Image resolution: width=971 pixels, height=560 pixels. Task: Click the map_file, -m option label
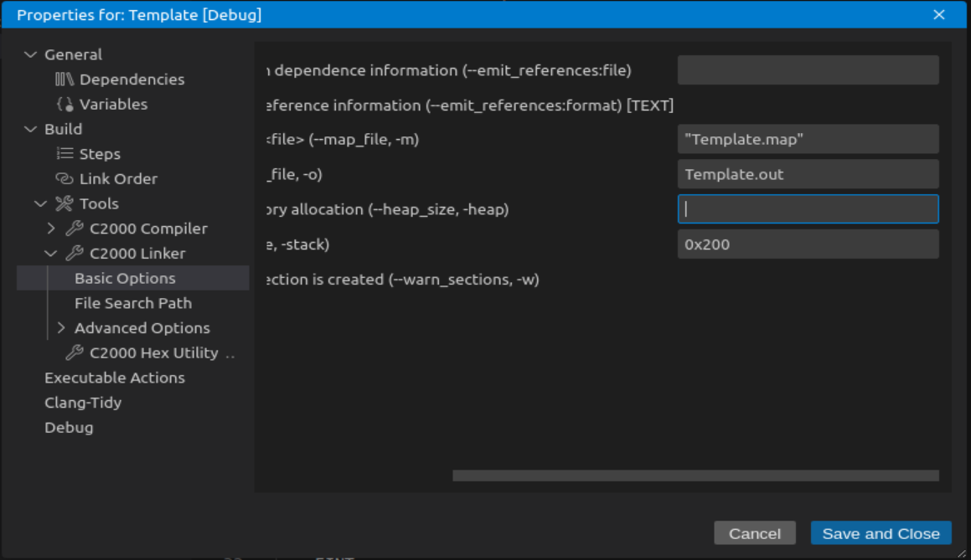coord(343,139)
